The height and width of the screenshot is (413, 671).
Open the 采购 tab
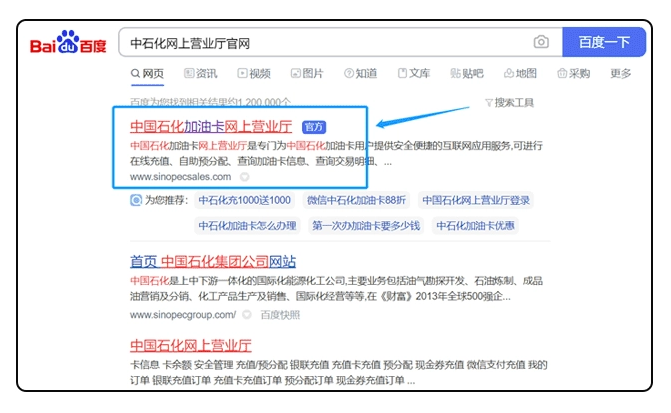[573, 74]
